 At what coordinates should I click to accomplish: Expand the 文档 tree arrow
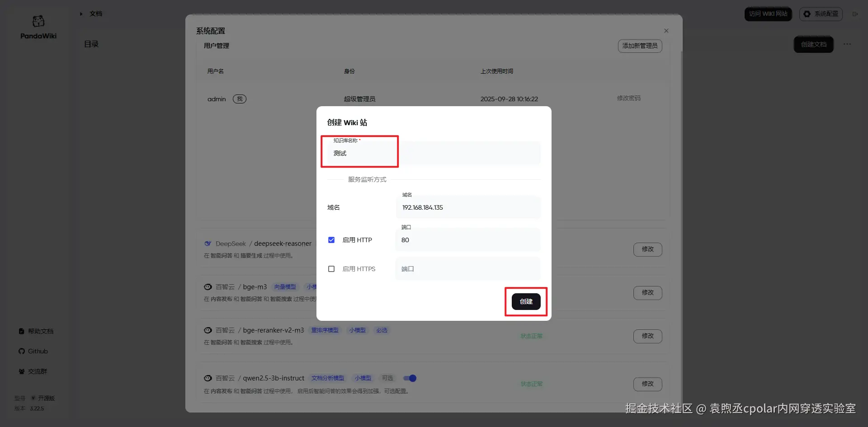pyautogui.click(x=81, y=14)
